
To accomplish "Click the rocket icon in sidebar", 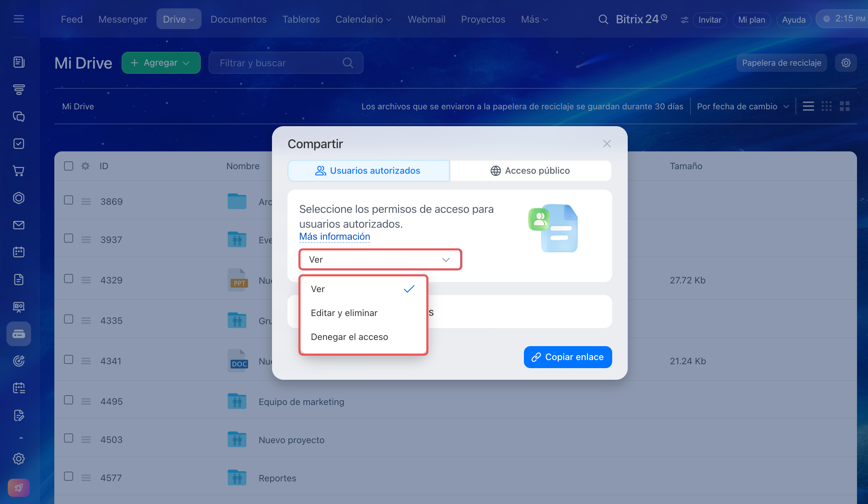I will 19,488.
